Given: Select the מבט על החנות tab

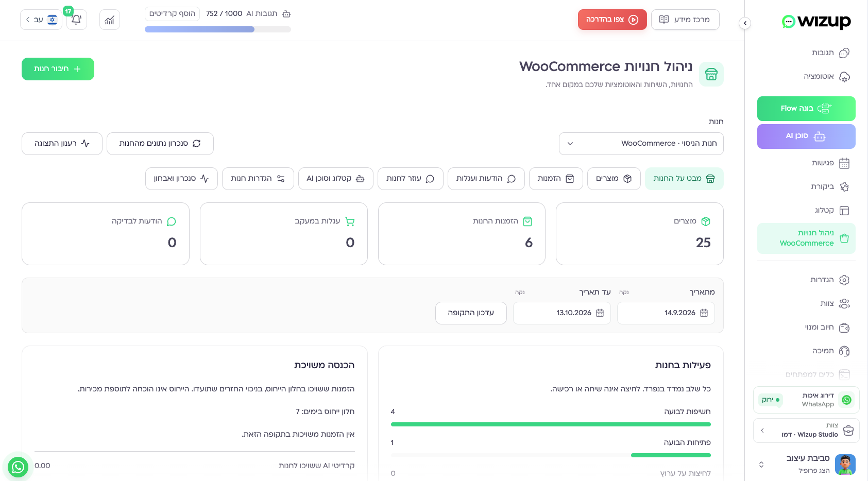Looking at the screenshot, I should pos(684,179).
